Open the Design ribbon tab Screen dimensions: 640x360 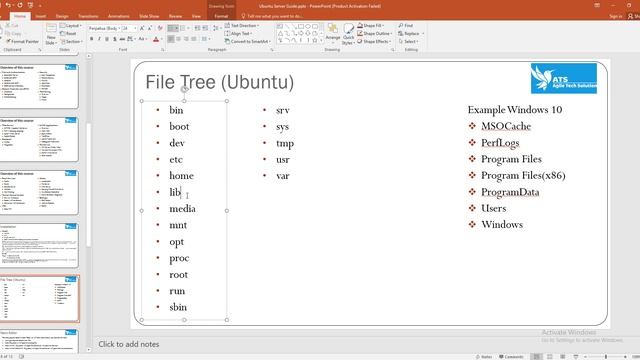[62, 16]
